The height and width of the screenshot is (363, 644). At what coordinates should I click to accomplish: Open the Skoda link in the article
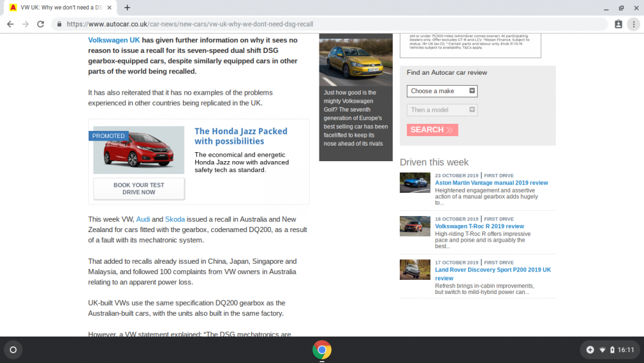175,219
